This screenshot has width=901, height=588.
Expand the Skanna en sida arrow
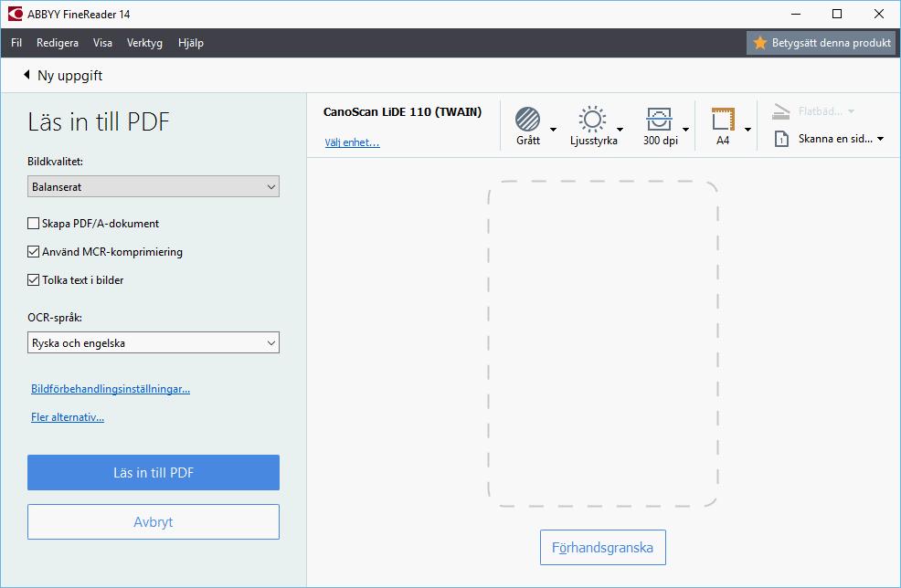[880, 139]
